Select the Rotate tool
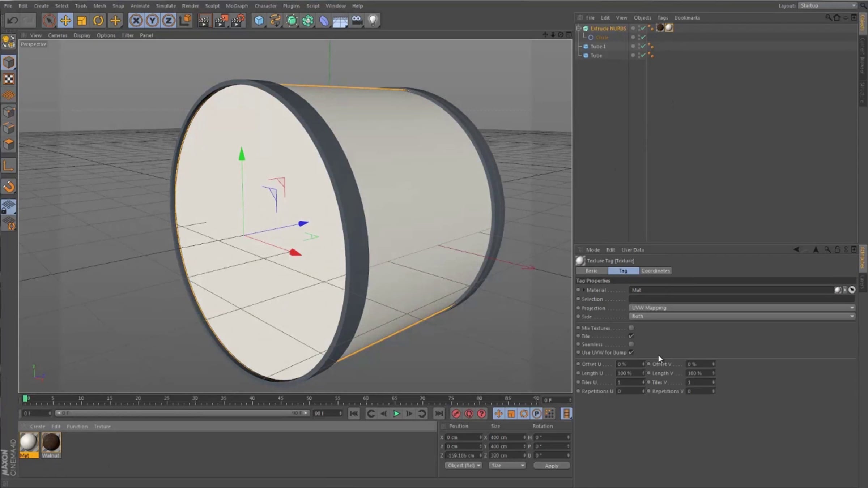The height and width of the screenshot is (488, 868). 98,21
